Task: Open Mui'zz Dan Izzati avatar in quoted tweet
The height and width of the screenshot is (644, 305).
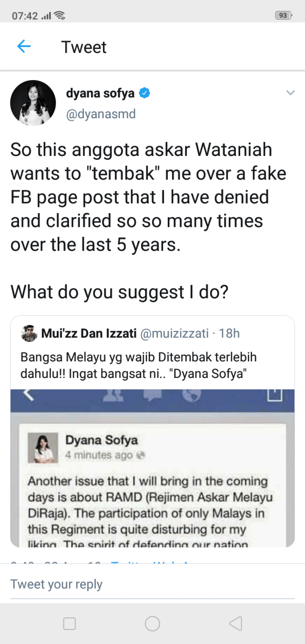Action: coord(30,333)
